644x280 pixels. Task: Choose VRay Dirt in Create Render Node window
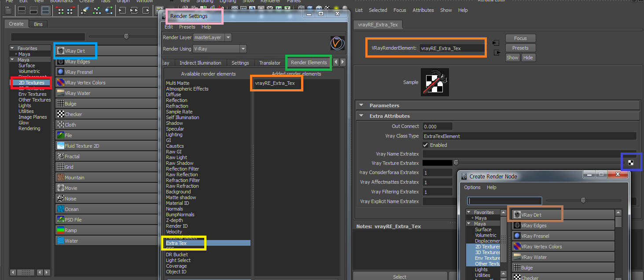coord(563,215)
